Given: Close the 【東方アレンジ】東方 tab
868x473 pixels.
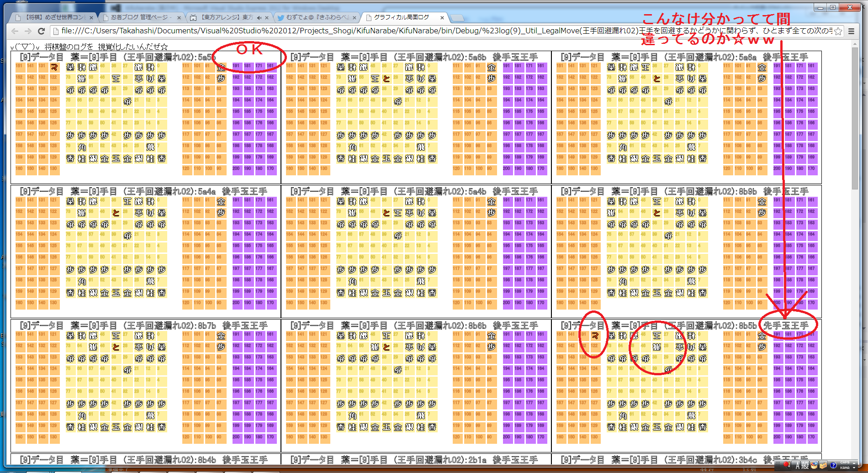Looking at the screenshot, I should (266, 18).
